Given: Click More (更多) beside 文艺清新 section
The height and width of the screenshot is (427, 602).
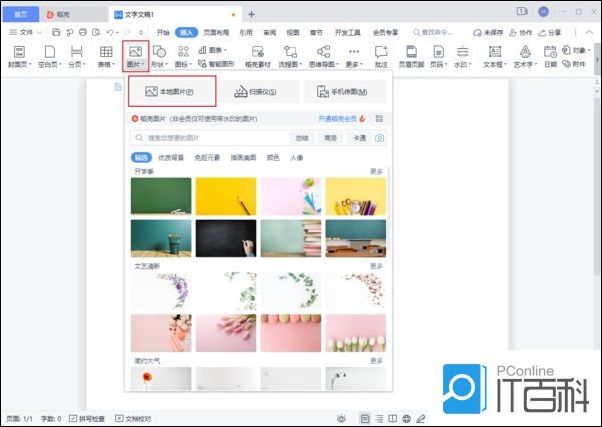Looking at the screenshot, I should pyautogui.click(x=376, y=266).
